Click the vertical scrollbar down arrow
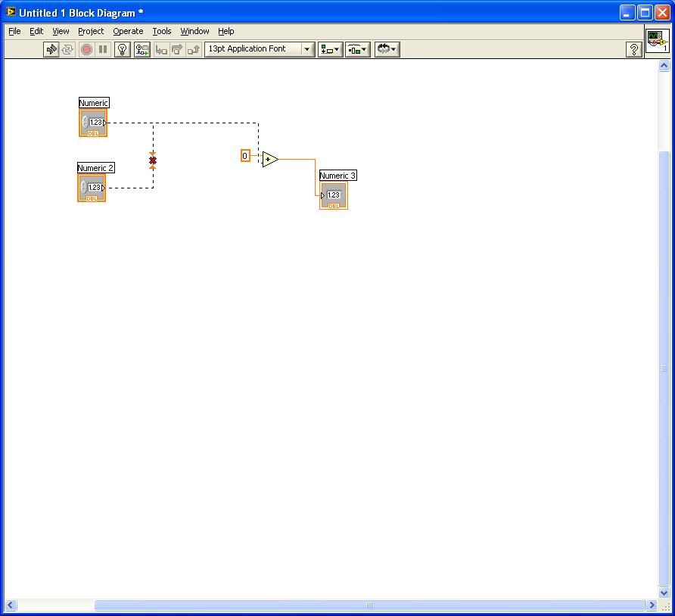This screenshot has width=675, height=616. (x=664, y=593)
